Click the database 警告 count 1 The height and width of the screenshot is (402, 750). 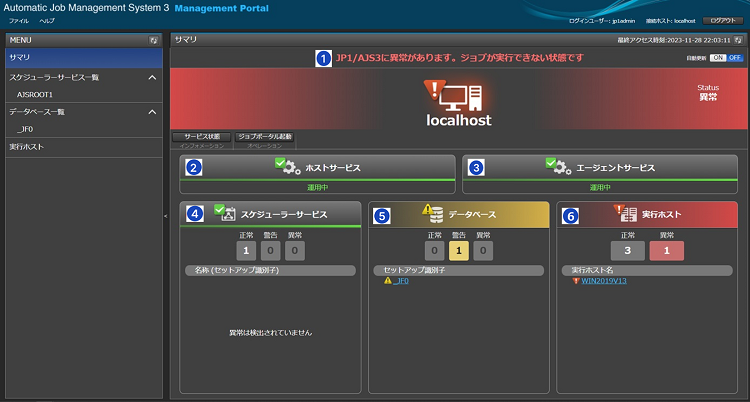point(459,251)
